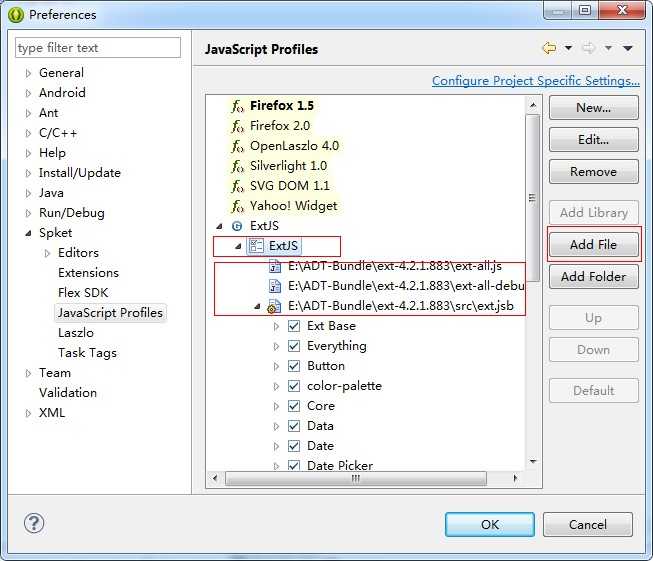Screen dimensions: 653x561
Task: Click the Preferences window app icon
Action: tap(16, 15)
